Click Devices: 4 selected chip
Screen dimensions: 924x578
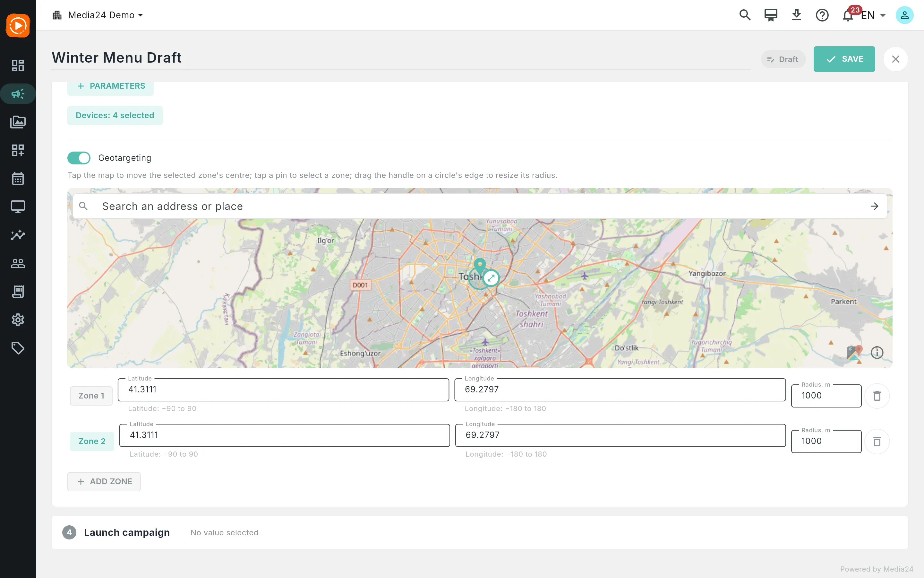point(115,116)
